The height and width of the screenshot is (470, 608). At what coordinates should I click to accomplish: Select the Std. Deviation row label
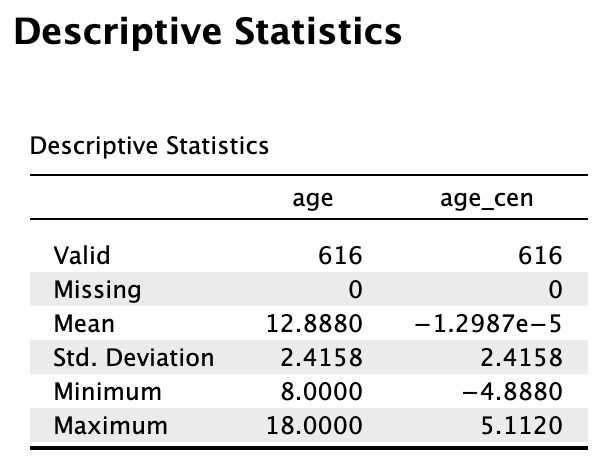point(134,358)
